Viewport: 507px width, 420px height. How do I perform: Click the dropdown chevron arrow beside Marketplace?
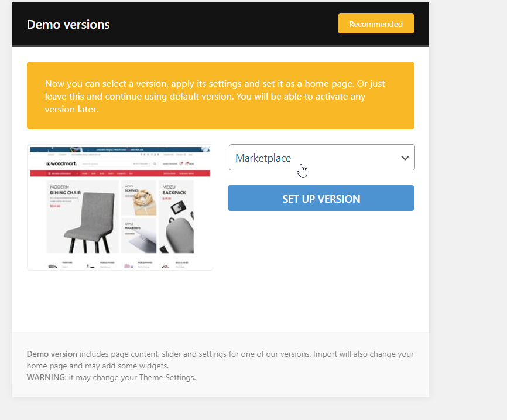[405, 158]
